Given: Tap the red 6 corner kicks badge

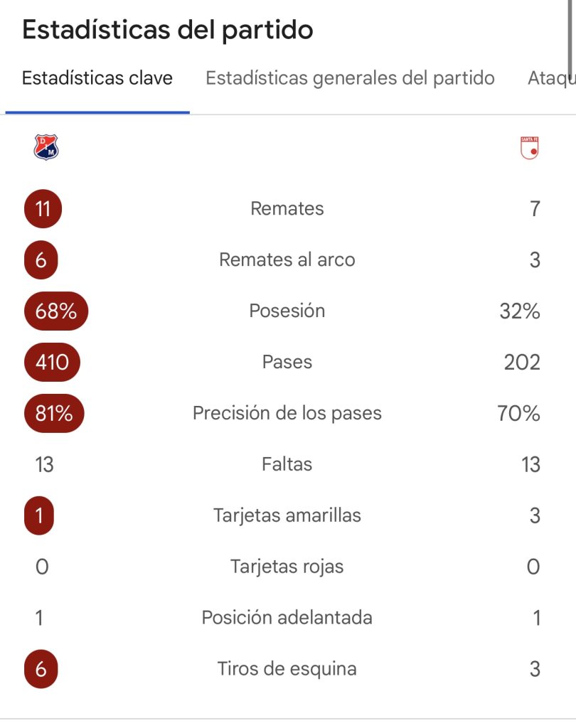Looking at the screenshot, I should (x=41, y=669).
